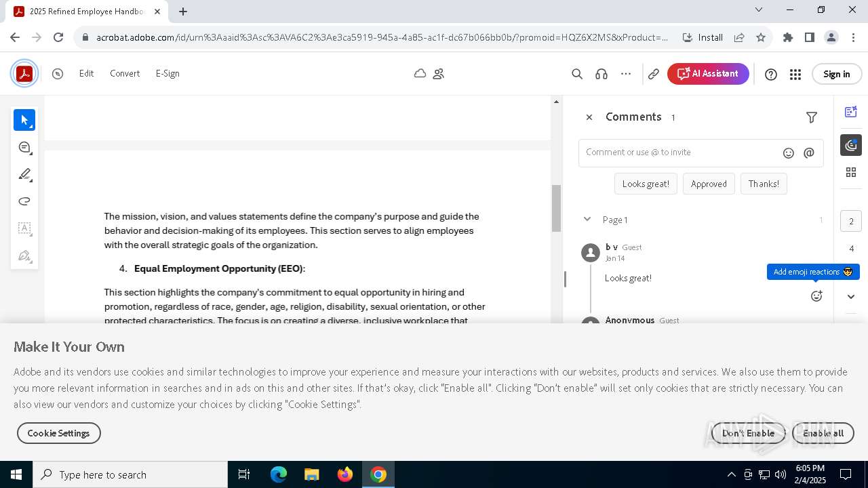Viewport: 868px width, 488px height.
Task: Open the more options ellipsis menu
Action: [626, 74]
